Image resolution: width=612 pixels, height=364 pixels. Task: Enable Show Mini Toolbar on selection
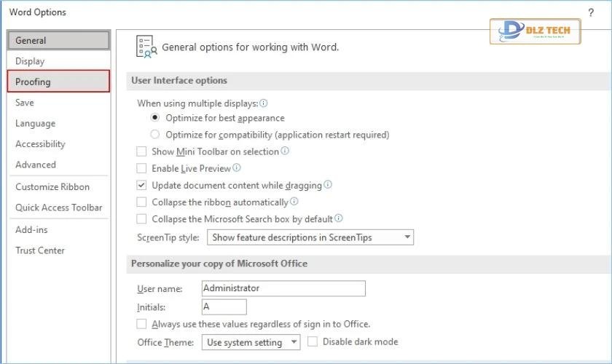click(x=141, y=152)
